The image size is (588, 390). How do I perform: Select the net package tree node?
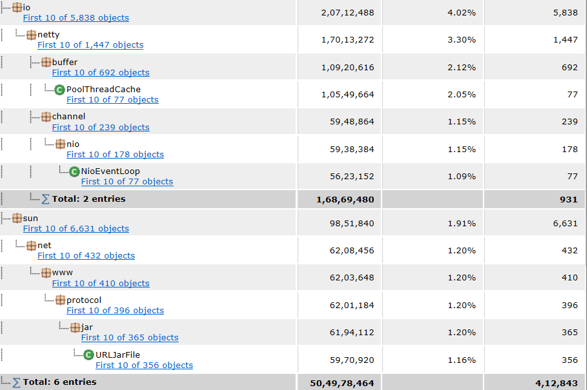point(45,246)
